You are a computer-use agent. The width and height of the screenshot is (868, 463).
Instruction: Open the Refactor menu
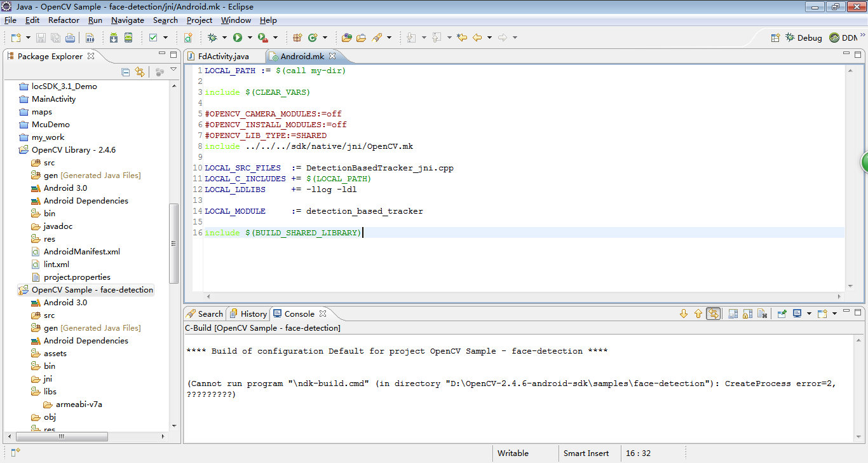(x=64, y=20)
